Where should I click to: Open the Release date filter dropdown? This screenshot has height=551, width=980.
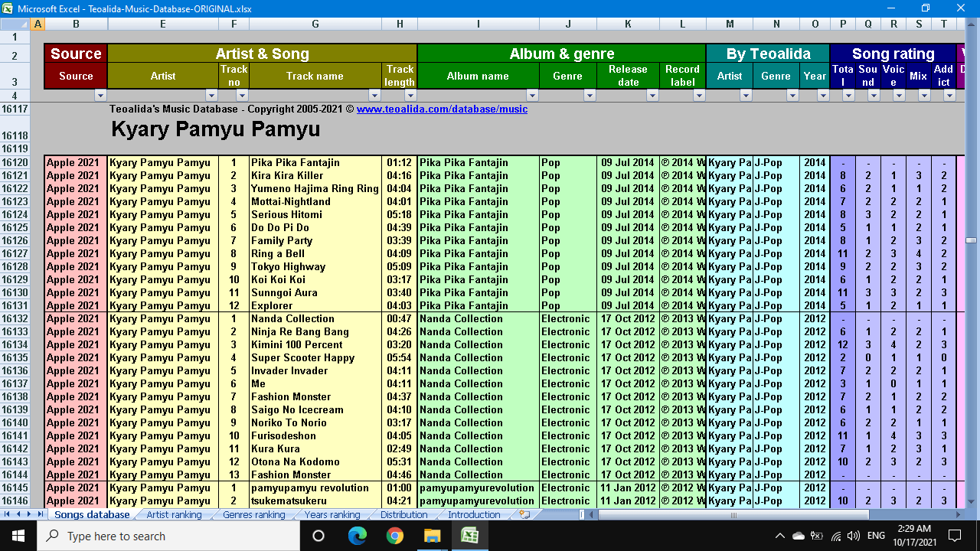652,96
